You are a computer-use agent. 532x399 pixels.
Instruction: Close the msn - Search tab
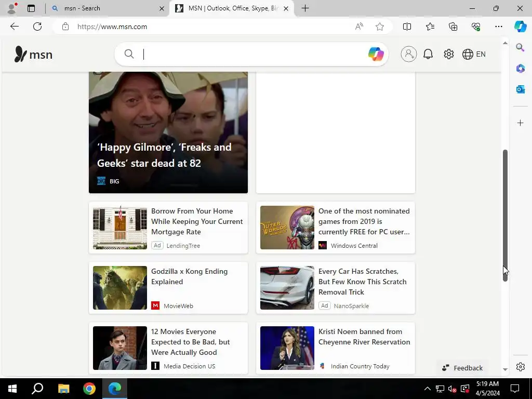pyautogui.click(x=162, y=8)
